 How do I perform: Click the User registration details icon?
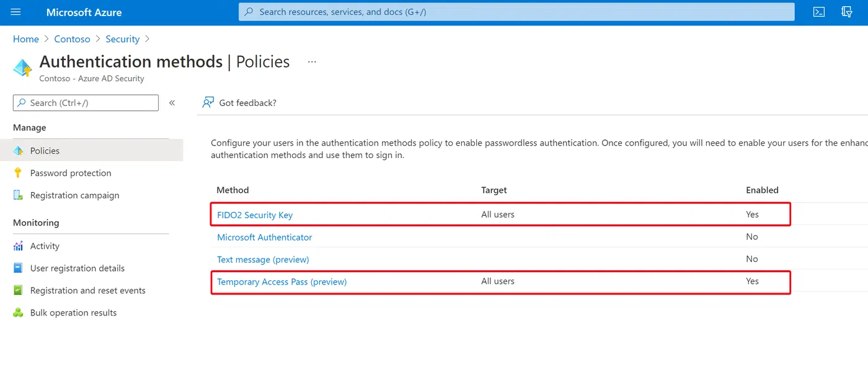pyautogui.click(x=18, y=268)
